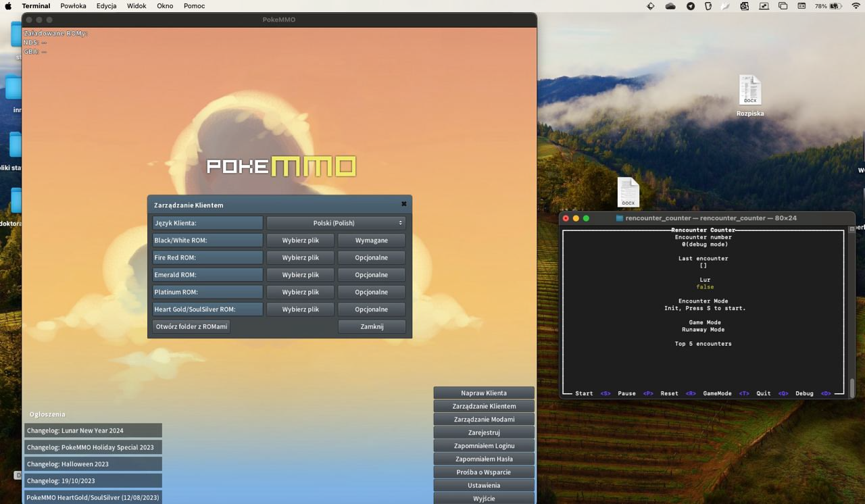Click the rencounter_counter terminal scrollbar
The image size is (865, 504).
(x=851, y=387)
